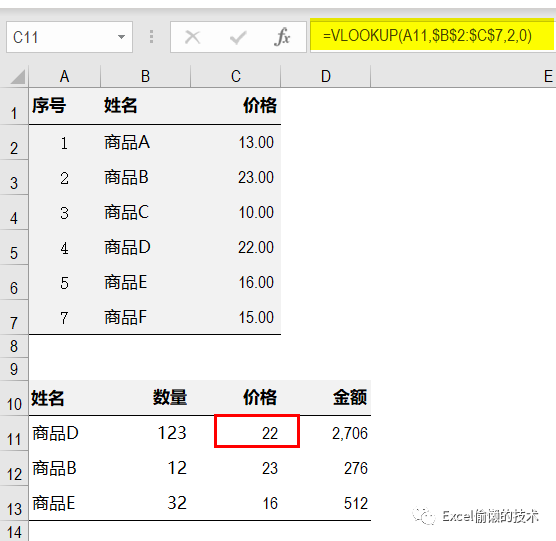
Task: Click the 数量 header cell
Action: pyautogui.click(x=146, y=398)
